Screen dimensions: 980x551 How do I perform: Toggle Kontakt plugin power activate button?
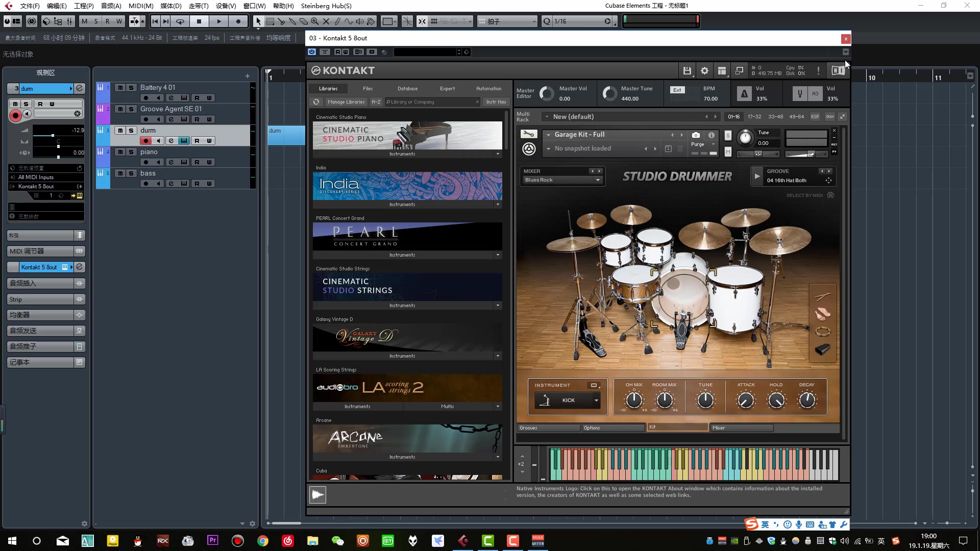[x=312, y=52]
